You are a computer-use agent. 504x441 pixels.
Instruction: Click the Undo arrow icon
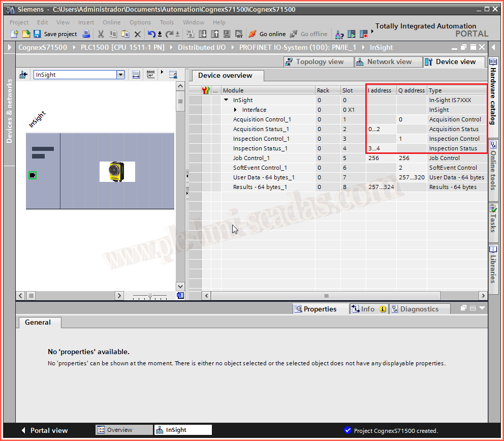click(x=151, y=34)
